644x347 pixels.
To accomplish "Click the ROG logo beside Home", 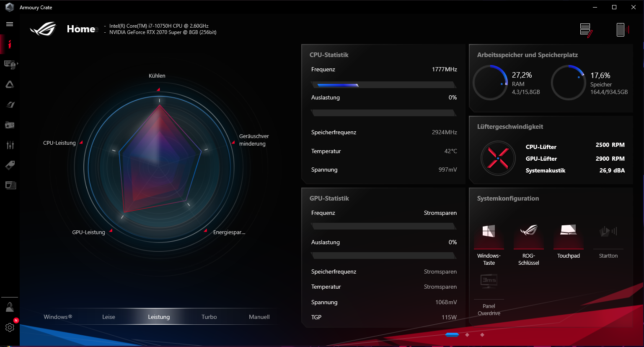I will click(43, 29).
